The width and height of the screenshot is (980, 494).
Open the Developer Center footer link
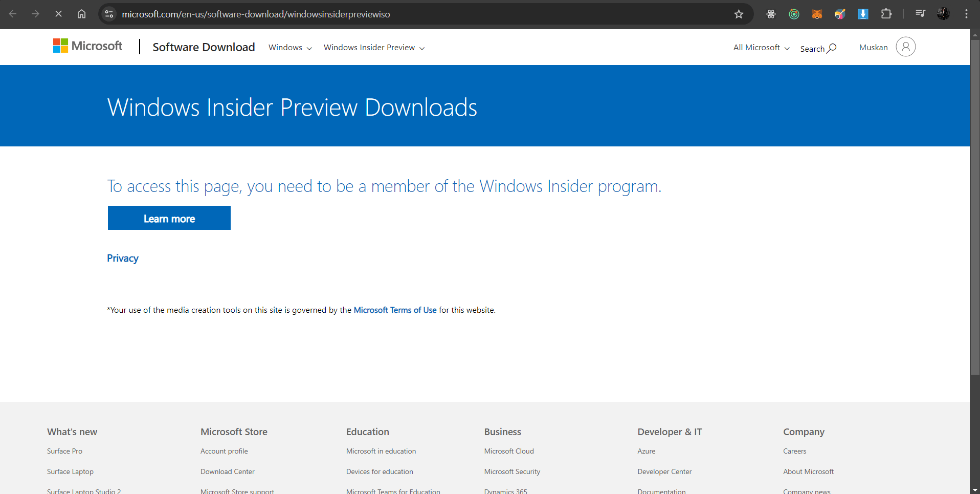tap(664, 471)
